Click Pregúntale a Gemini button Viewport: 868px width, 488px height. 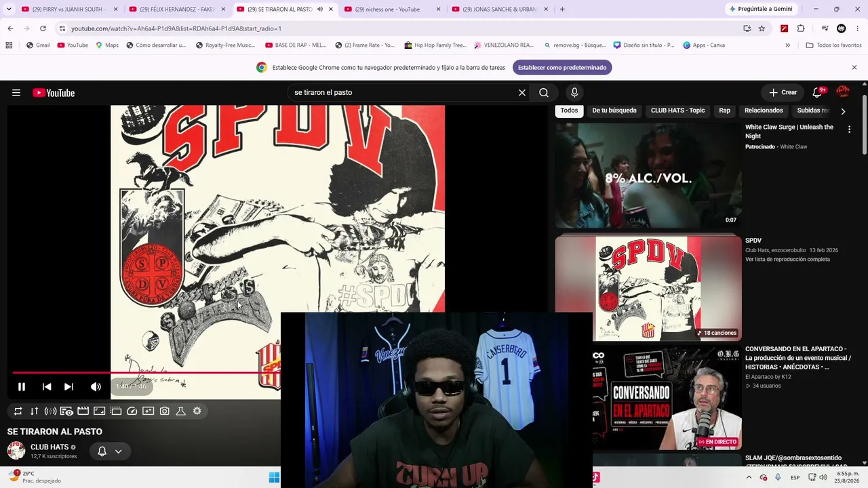[759, 9]
